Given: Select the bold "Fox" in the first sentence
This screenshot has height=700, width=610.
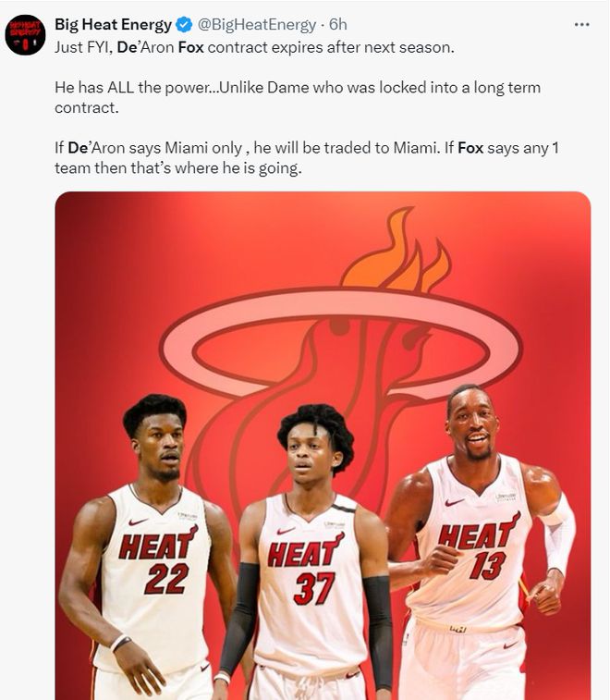Looking at the screenshot, I should tap(191, 47).
